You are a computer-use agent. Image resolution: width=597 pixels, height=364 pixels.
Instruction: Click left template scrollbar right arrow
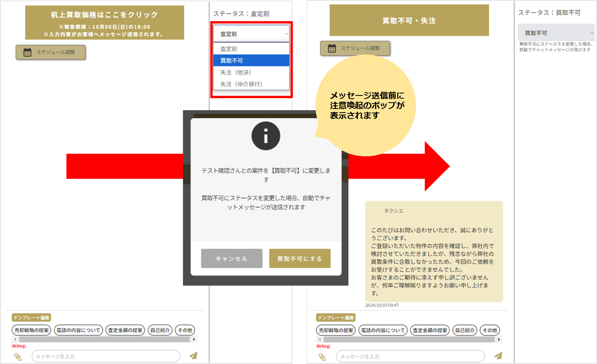(194, 339)
